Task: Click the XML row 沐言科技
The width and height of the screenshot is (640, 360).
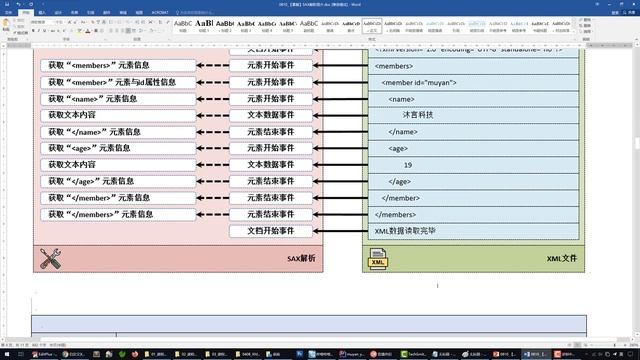Action: coord(473,115)
